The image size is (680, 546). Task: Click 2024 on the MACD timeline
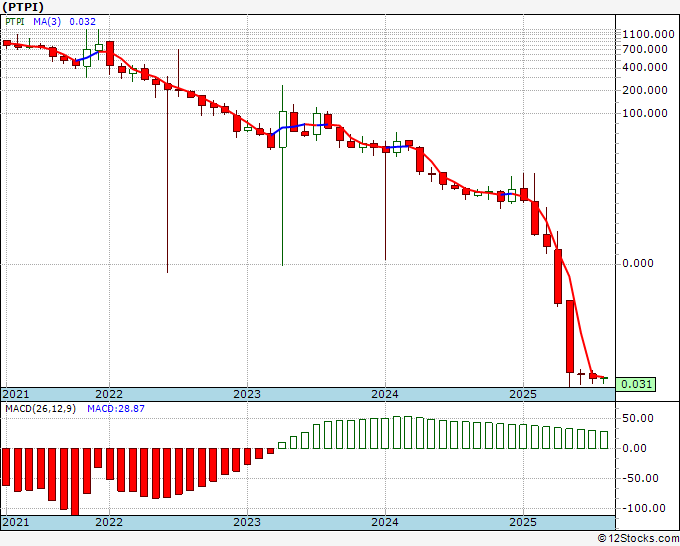click(x=385, y=522)
